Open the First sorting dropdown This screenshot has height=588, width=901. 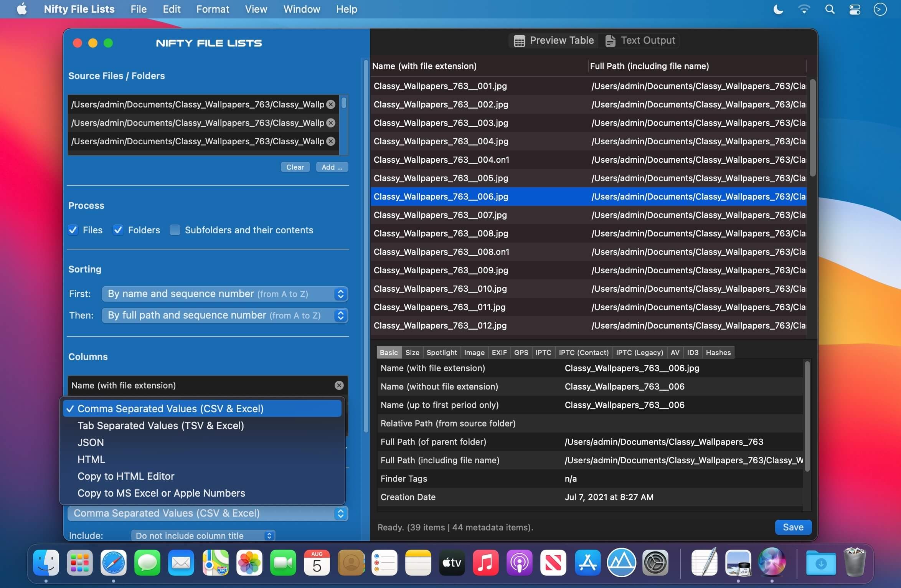click(224, 294)
